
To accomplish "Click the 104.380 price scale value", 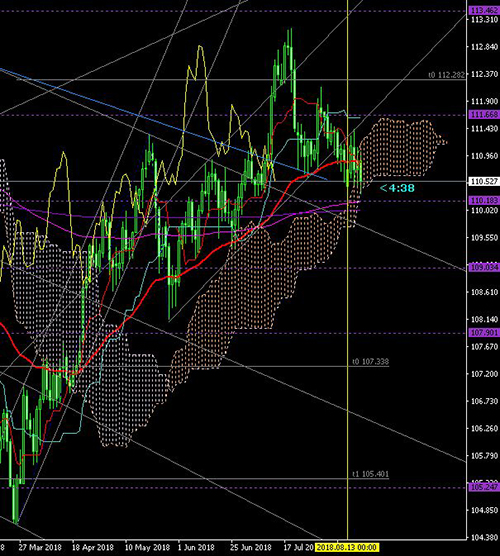I will click(x=485, y=538).
